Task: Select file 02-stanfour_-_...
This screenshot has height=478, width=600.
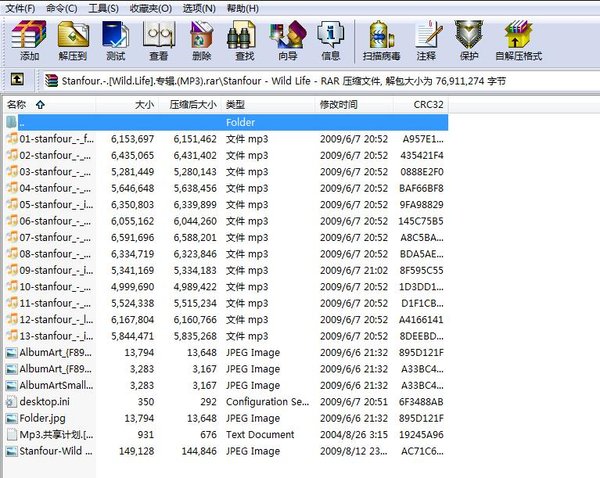Action: 55,155
